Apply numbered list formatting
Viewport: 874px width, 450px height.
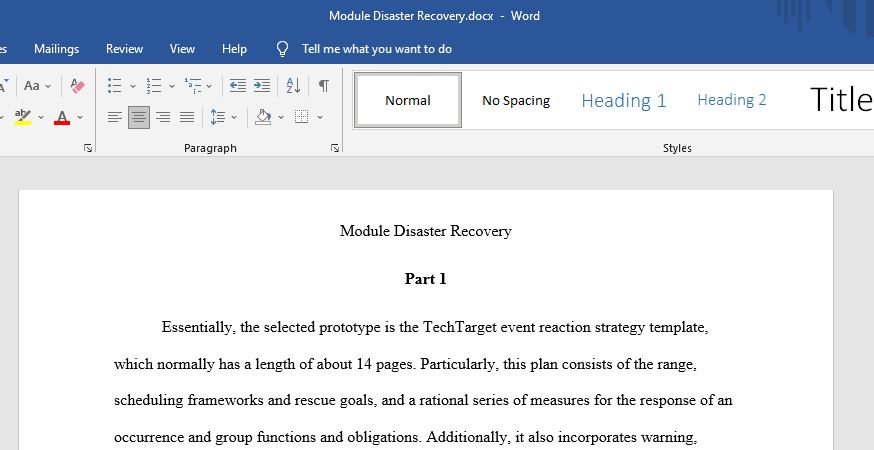[154, 86]
